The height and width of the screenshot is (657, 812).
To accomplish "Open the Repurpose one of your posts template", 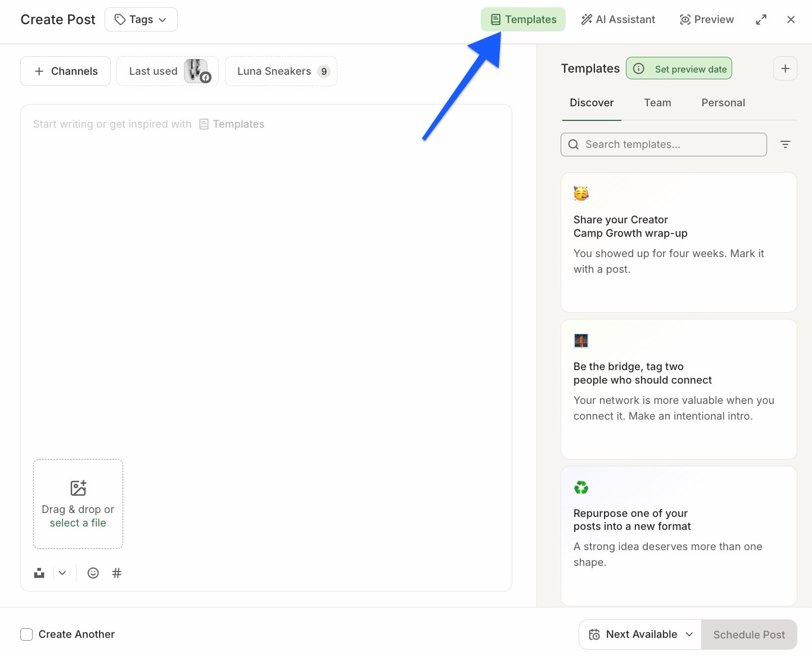I will click(x=679, y=536).
